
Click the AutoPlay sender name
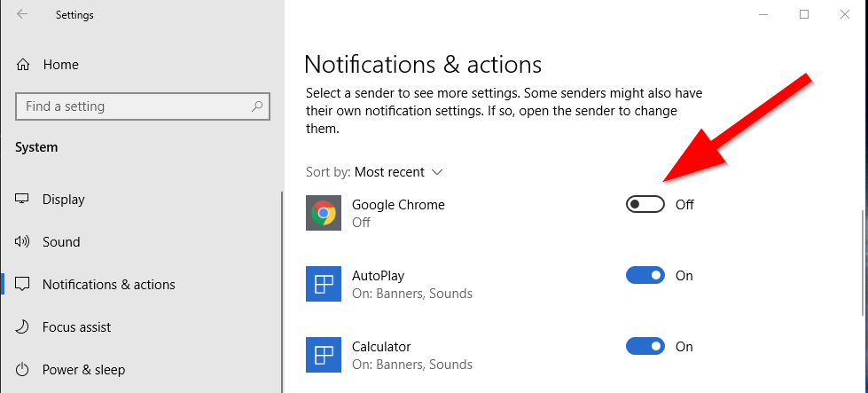(x=378, y=276)
